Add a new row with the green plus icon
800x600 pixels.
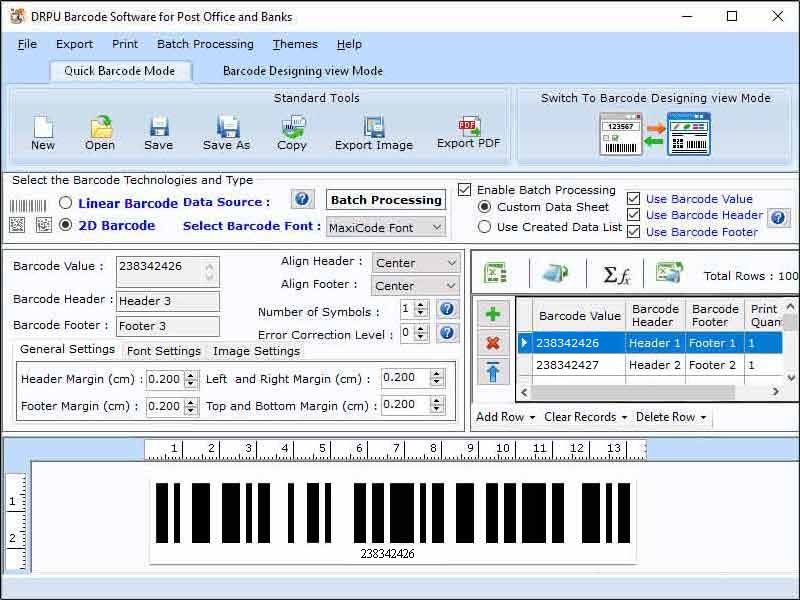click(492, 314)
